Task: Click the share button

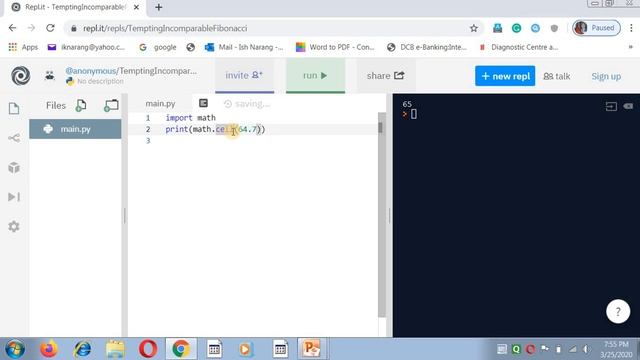Action: tap(386, 76)
